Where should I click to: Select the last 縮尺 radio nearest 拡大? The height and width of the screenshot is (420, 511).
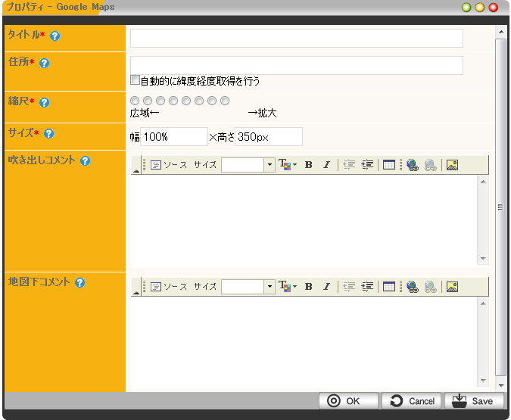225,101
